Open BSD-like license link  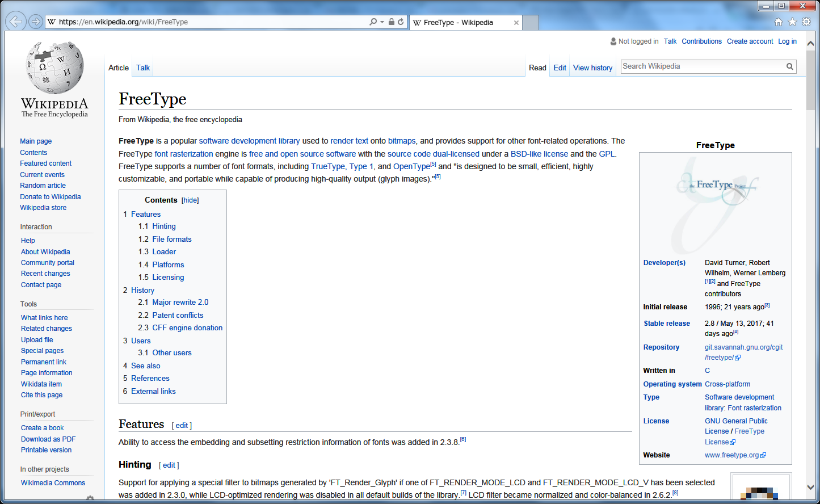(539, 154)
